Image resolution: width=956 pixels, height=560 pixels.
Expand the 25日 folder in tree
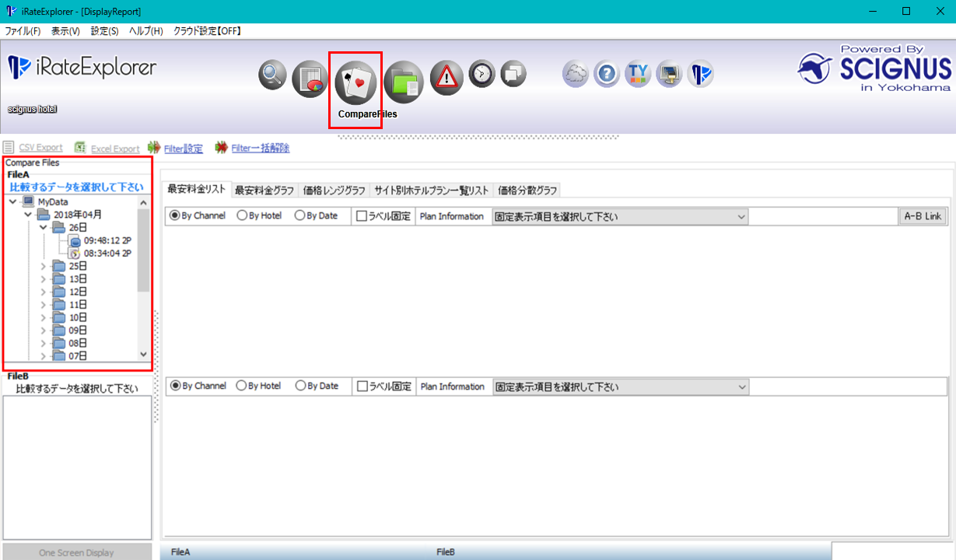pos(44,266)
